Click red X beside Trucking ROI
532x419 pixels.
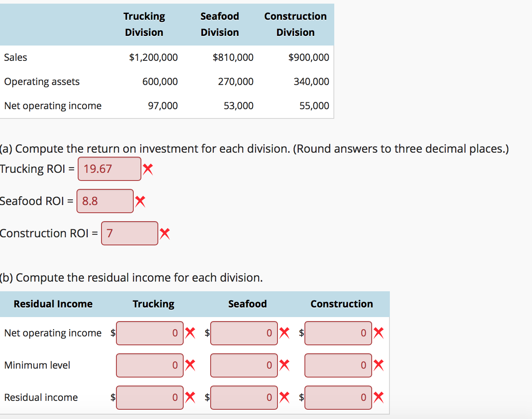pos(148,169)
